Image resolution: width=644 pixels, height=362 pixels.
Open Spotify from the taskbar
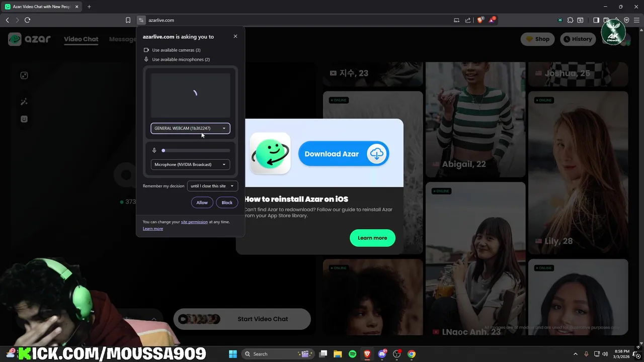tap(352, 354)
